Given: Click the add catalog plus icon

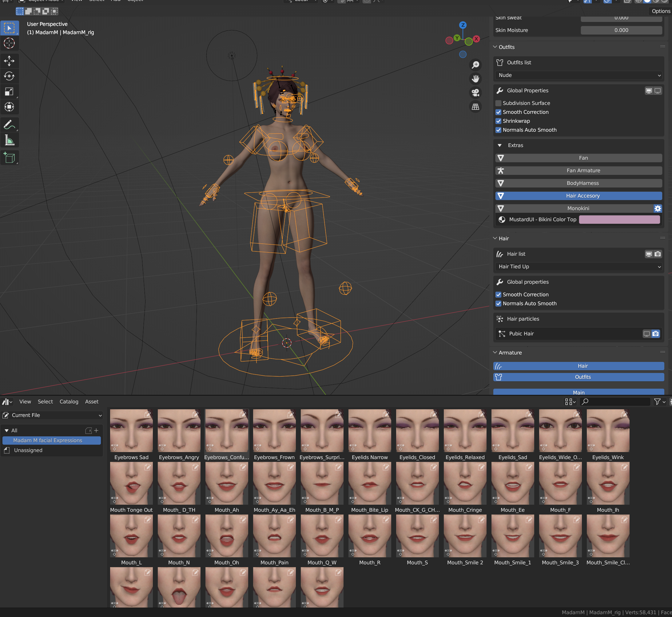Looking at the screenshot, I should coord(96,431).
